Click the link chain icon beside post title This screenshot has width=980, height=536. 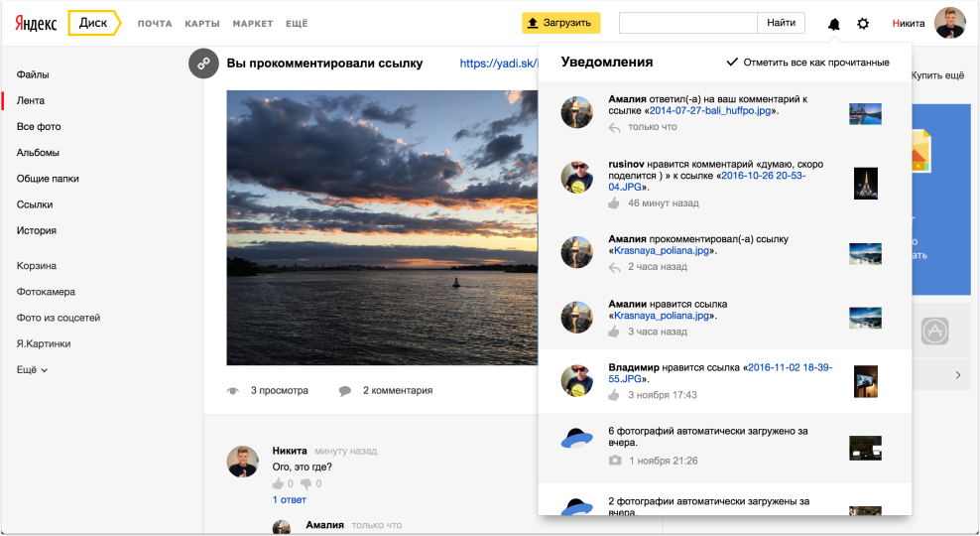(203, 64)
